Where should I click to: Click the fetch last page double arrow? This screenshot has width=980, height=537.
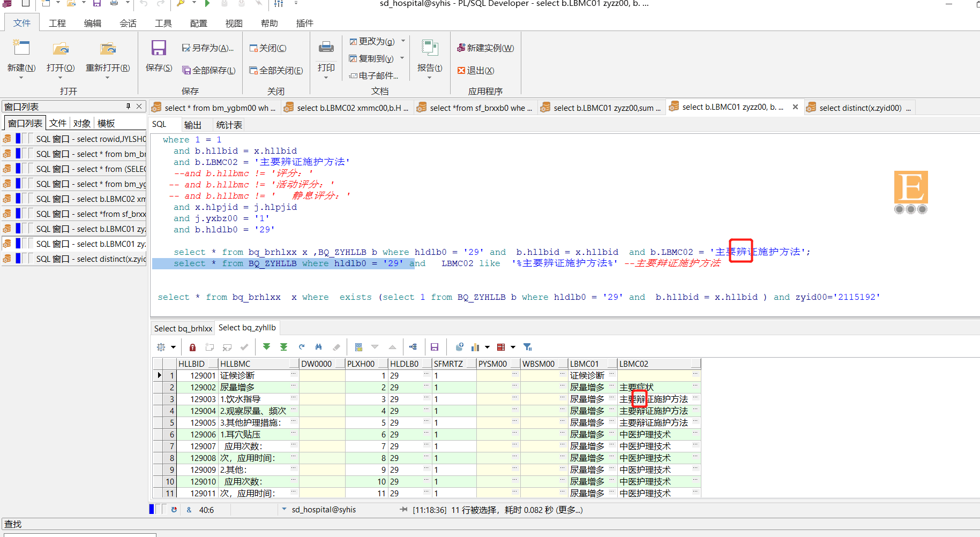[x=283, y=347]
